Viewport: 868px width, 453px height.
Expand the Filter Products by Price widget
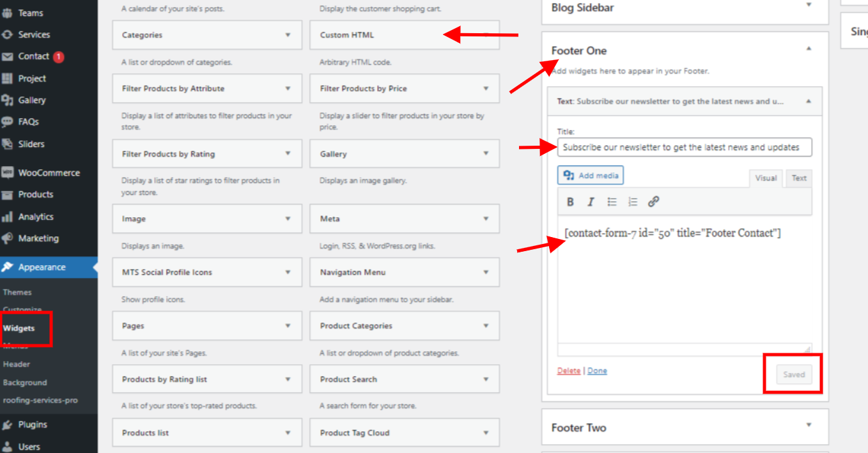(x=486, y=89)
